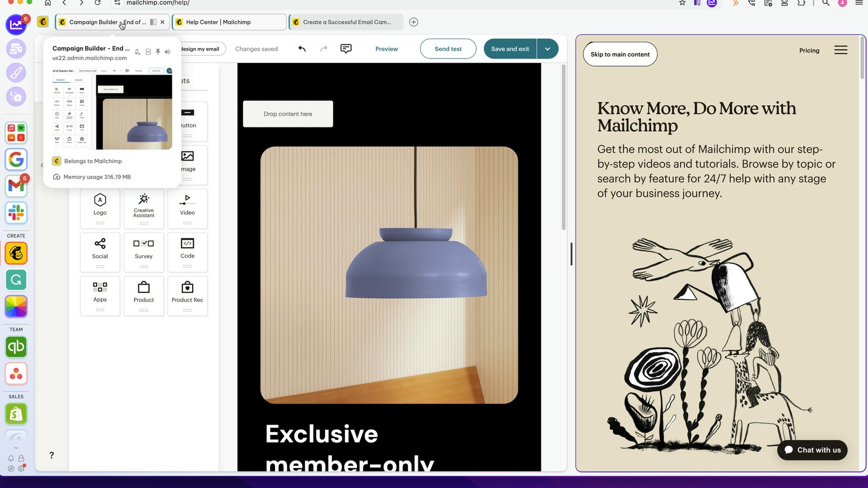Add a Code content block

pos(188,252)
